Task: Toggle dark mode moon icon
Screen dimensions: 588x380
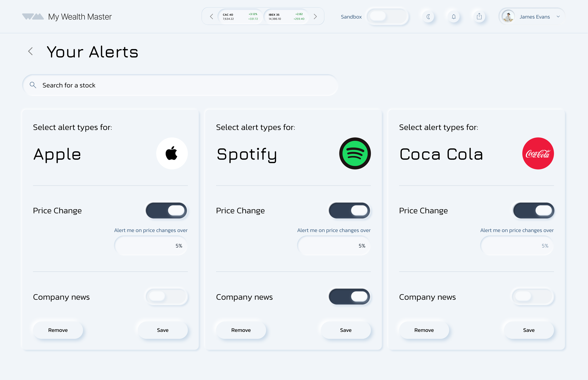Action: (428, 16)
